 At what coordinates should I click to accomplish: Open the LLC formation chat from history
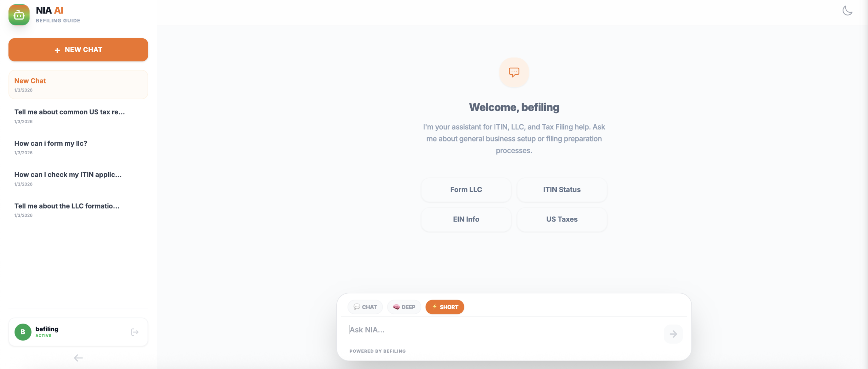(67, 210)
